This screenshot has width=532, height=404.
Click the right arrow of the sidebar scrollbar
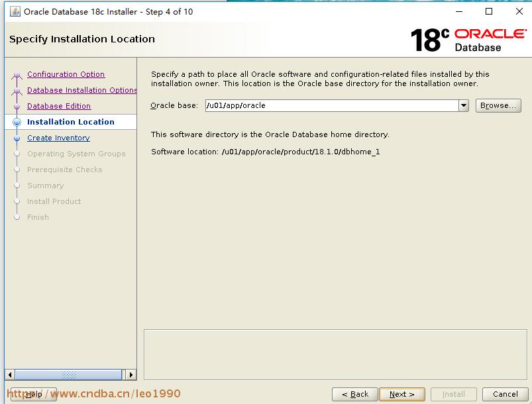pos(131,375)
